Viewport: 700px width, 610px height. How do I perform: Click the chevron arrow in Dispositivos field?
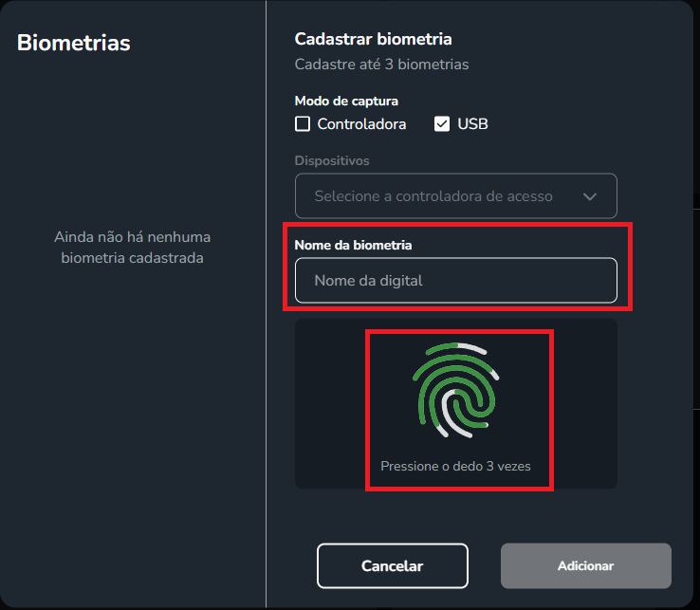(590, 196)
